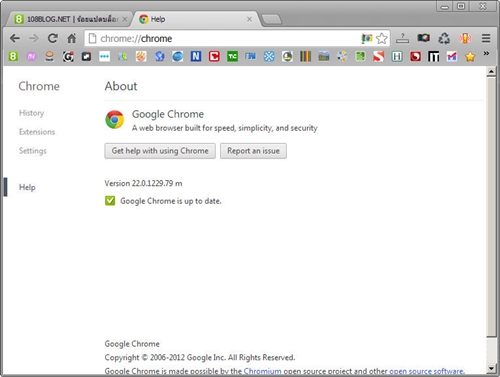Open the black IT bookmark icon
500x377 pixels.
tap(433, 57)
